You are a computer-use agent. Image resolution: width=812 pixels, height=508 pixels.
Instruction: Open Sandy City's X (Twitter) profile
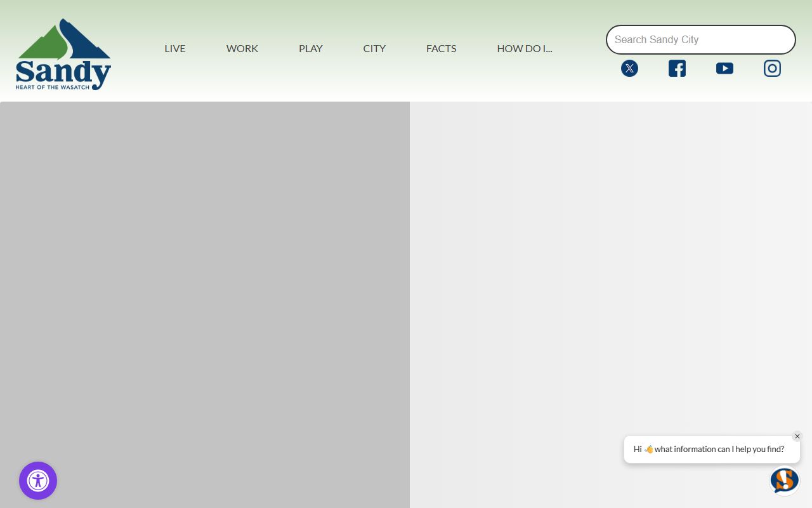629,69
